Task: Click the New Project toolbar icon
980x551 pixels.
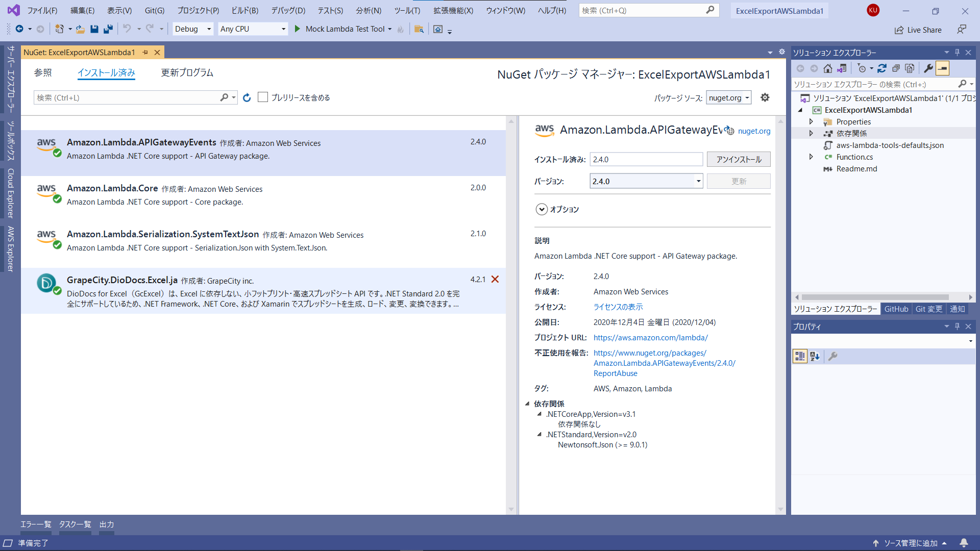Action: click(x=60, y=29)
